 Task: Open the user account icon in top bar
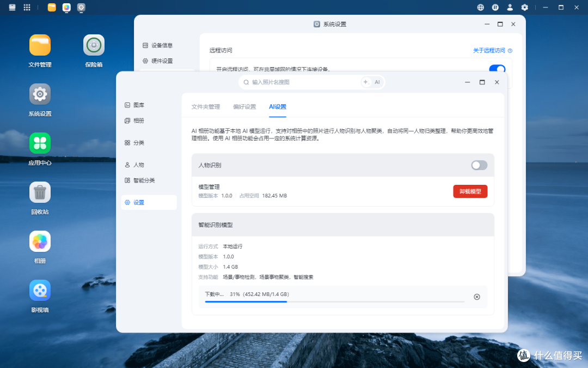click(510, 7)
